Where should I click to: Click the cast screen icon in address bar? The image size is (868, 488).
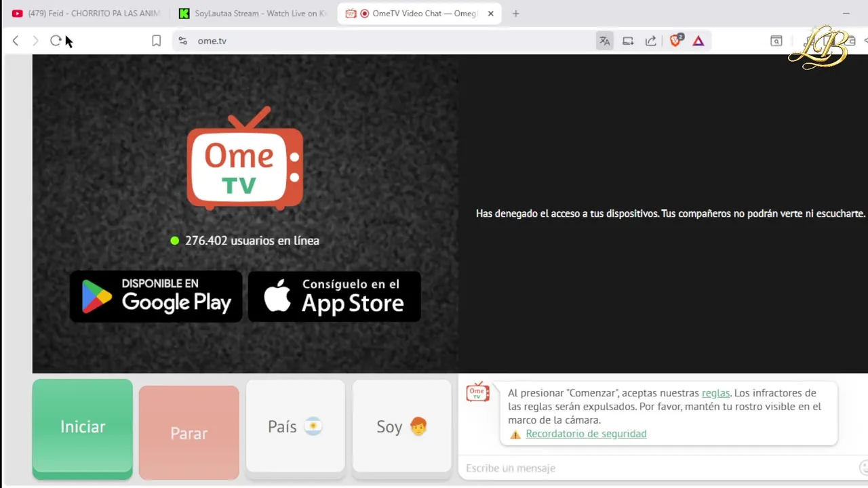tap(628, 41)
